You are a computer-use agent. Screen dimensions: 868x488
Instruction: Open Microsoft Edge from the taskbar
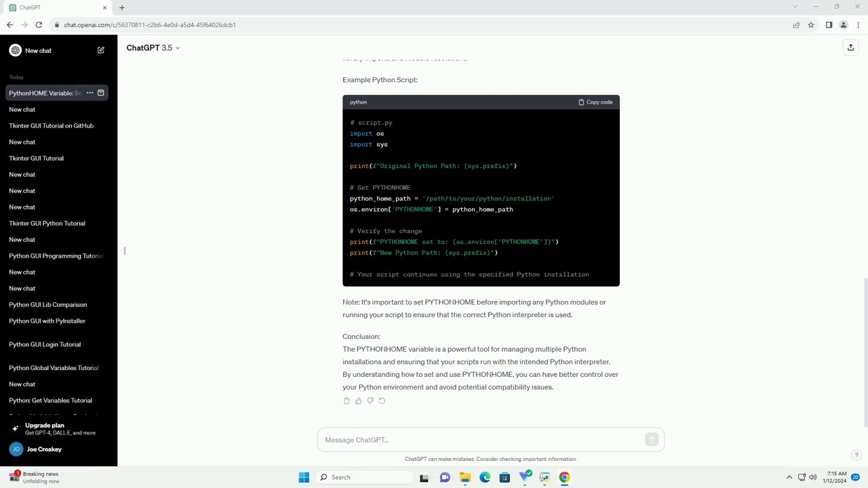click(485, 477)
